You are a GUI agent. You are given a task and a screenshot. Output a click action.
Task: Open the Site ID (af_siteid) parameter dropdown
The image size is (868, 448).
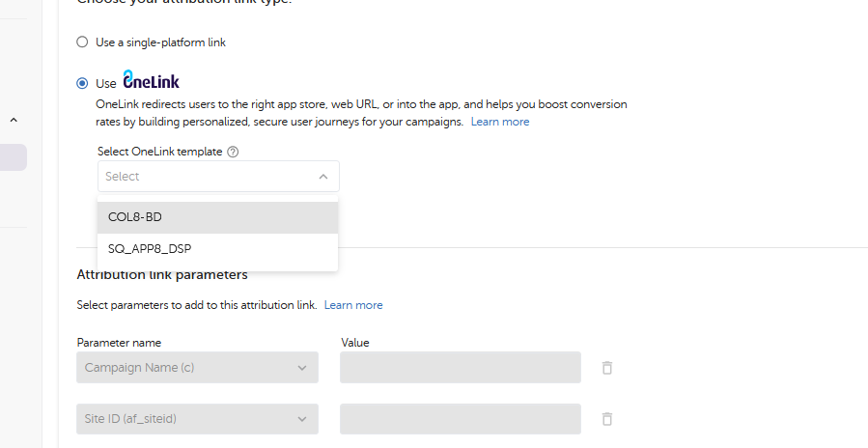(197, 419)
